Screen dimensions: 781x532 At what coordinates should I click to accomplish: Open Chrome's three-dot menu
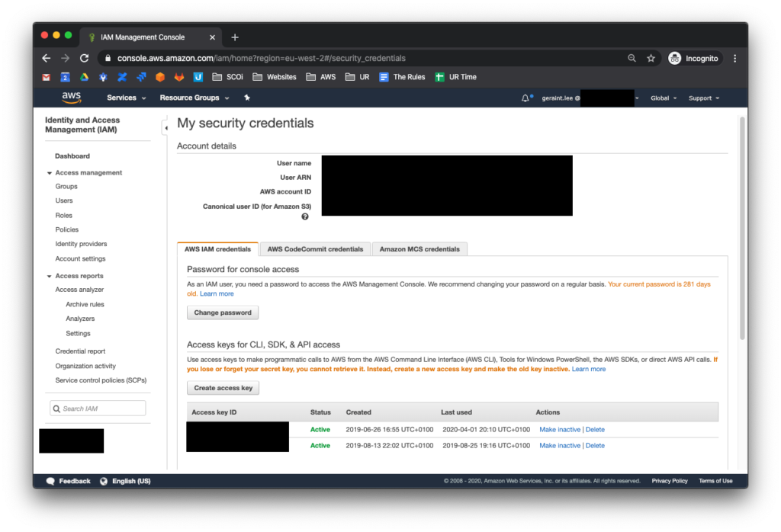(735, 58)
